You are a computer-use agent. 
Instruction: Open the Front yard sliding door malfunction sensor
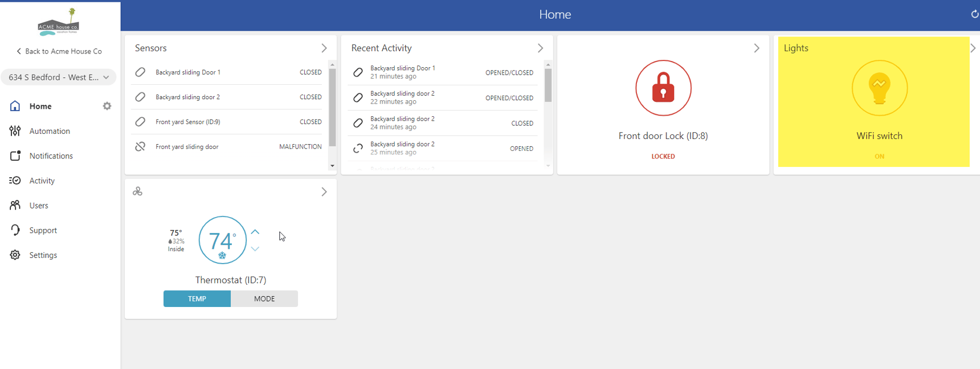[x=228, y=147]
